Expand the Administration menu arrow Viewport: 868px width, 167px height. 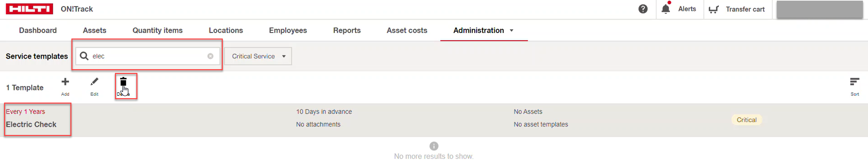pyautogui.click(x=512, y=31)
